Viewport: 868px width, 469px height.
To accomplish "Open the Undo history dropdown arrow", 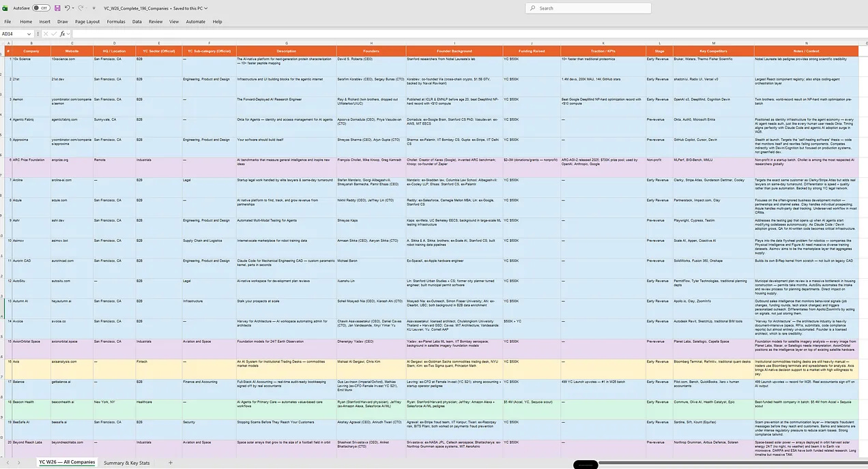I will tap(74, 8).
